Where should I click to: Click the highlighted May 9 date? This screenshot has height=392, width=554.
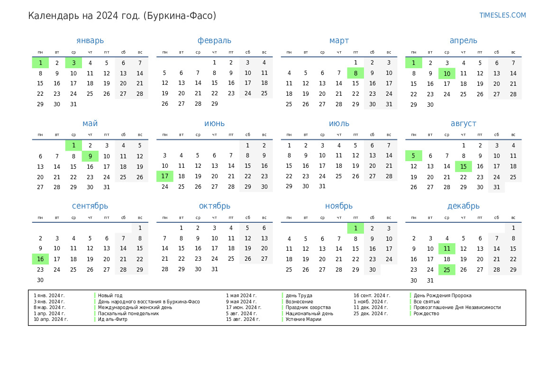pyautogui.click(x=90, y=156)
